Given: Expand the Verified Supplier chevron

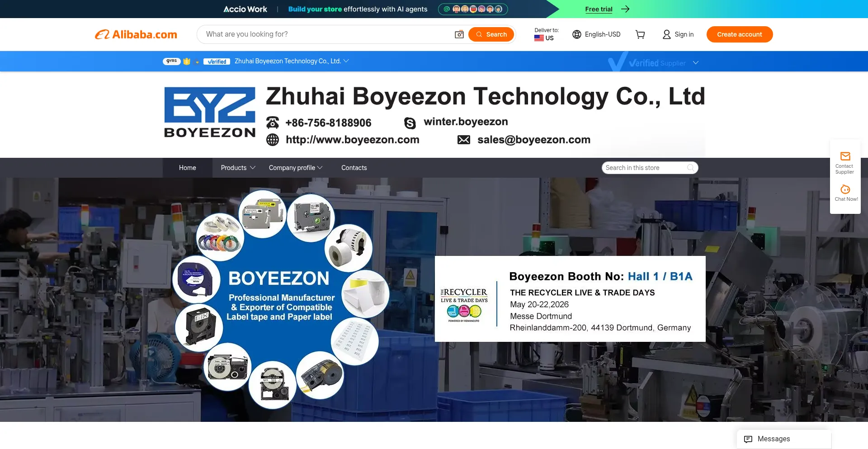Looking at the screenshot, I should click(696, 63).
